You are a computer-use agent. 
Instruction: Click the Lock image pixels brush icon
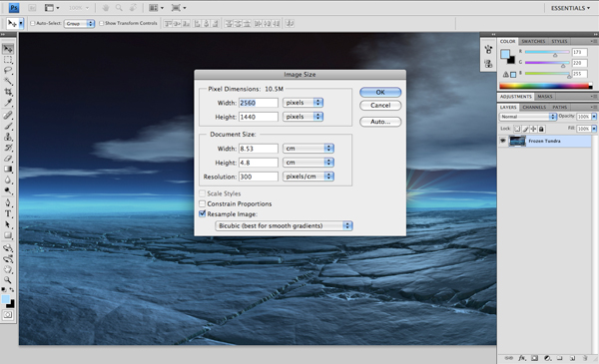point(526,129)
